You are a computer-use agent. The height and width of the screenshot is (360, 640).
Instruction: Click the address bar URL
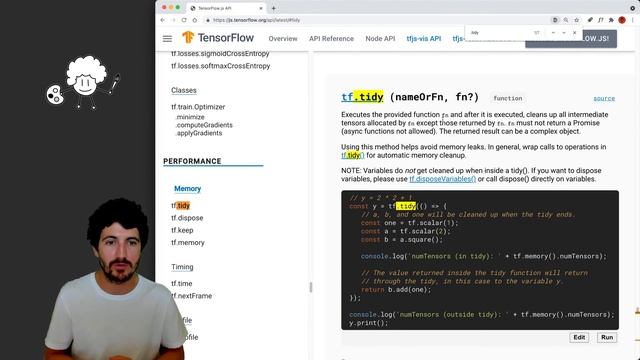click(256, 20)
